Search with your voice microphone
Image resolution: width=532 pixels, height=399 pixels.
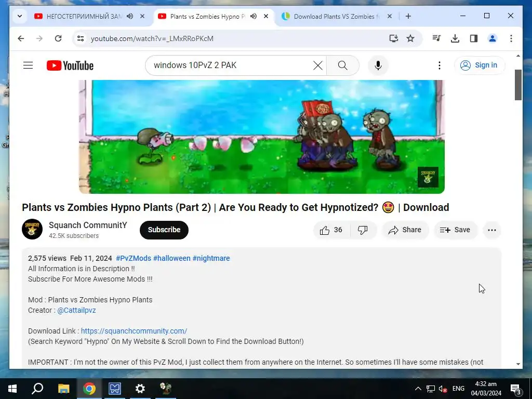(378, 65)
